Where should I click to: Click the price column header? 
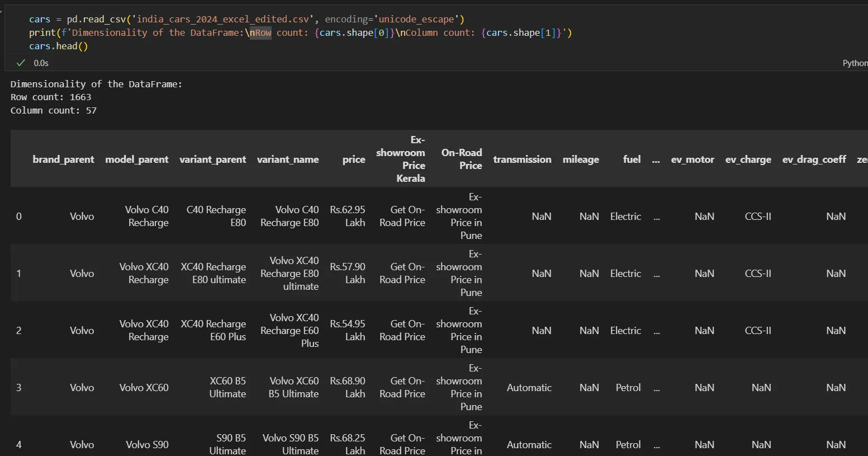(x=354, y=159)
